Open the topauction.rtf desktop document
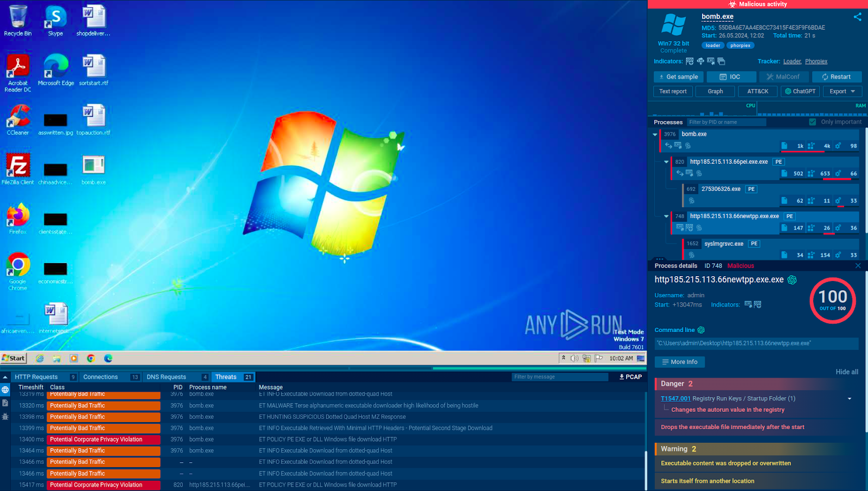This screenshot has width=868, height=491. (93, 119)
